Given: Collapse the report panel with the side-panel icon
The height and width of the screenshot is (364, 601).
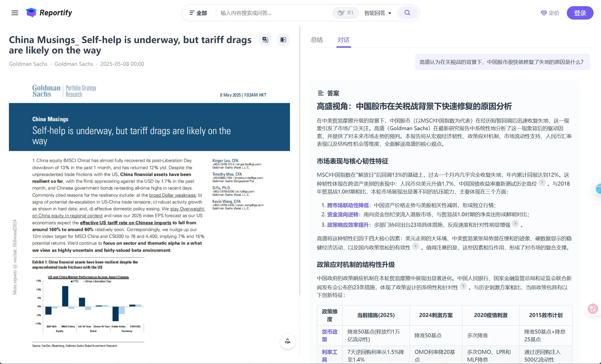Looking at the screenshot, I should tap(283, 40).
